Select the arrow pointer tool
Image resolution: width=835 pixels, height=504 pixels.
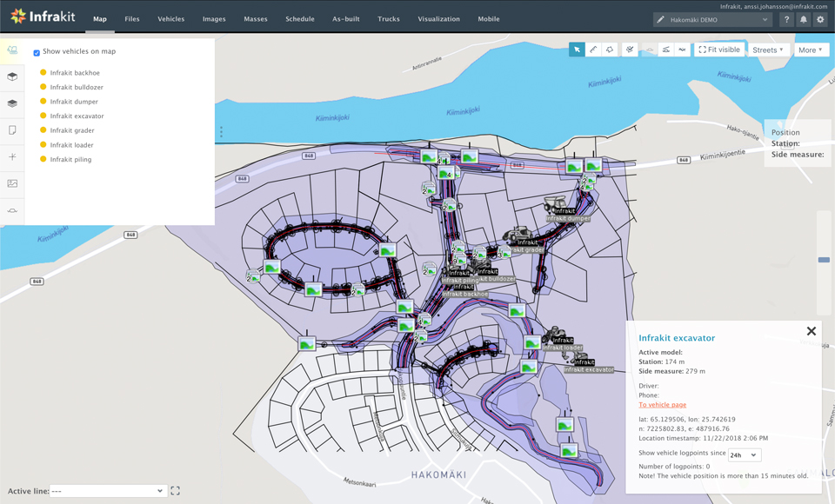[577, 50]
